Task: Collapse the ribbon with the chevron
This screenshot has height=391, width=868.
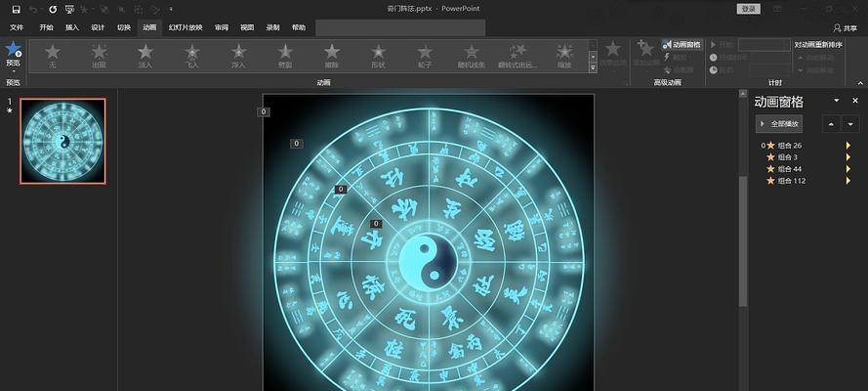Action: pyautogui.click(x=861, y=83)
